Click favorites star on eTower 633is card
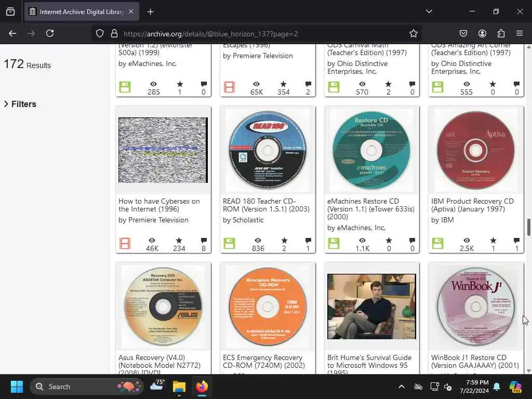532x399 pixels. [389, 240]
